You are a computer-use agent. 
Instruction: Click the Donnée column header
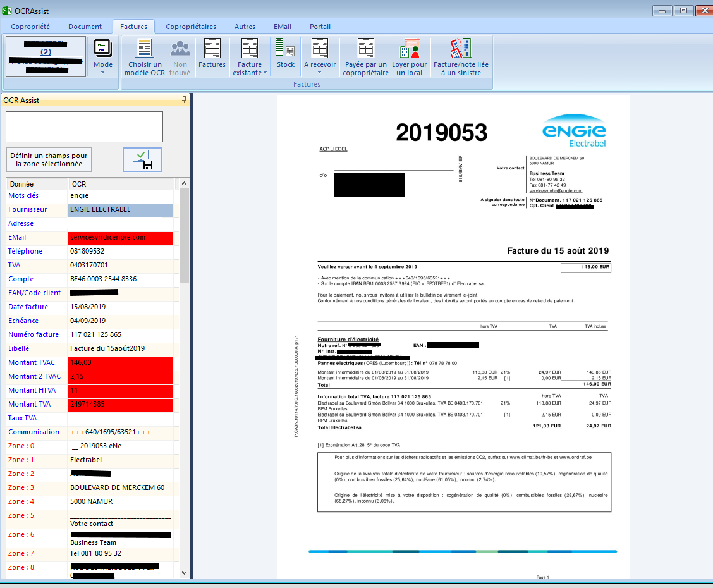pos(37,184)
